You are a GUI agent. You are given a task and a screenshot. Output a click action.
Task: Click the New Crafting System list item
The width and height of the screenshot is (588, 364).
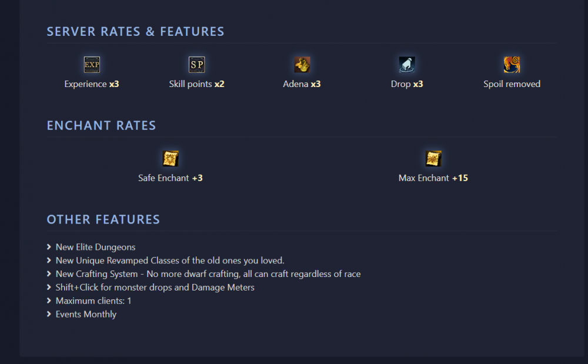[208, 274]
